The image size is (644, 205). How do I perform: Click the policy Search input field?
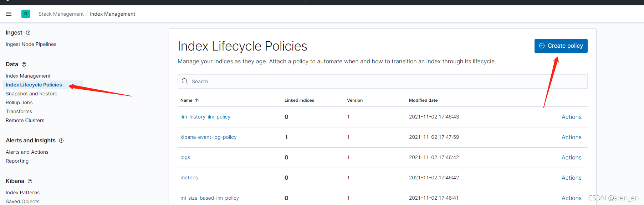coord(382,82)
